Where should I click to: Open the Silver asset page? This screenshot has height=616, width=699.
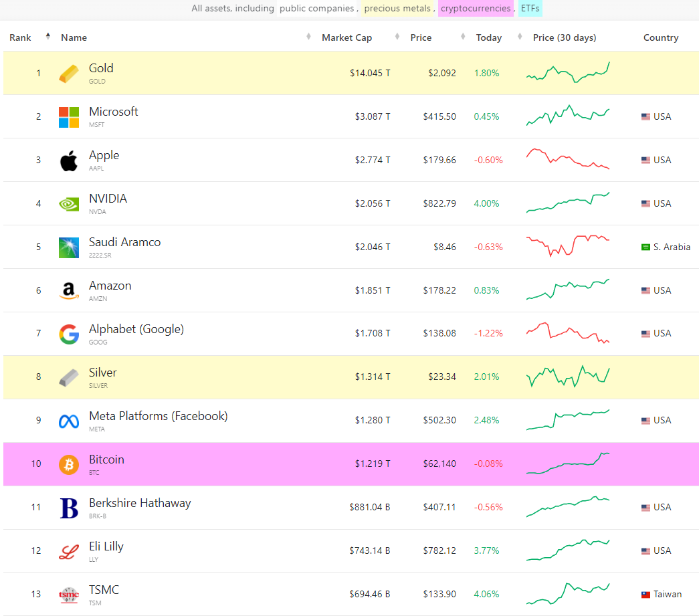pyautogui.click(x=102, y=373)
